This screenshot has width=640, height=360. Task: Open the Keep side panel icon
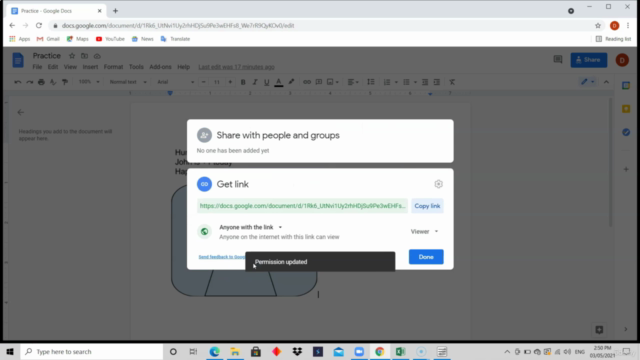(626, 109)
